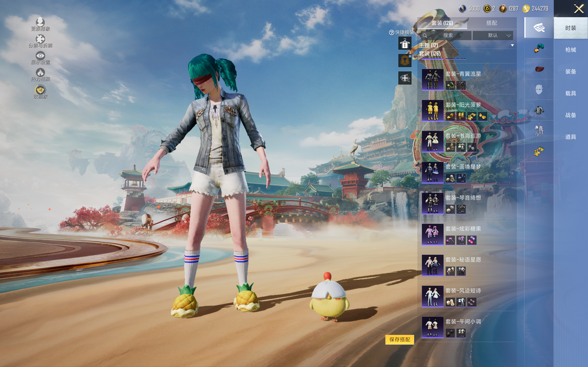Open the 枪械 firearms menu
588x367 pixels.
[x=571, y=50]
